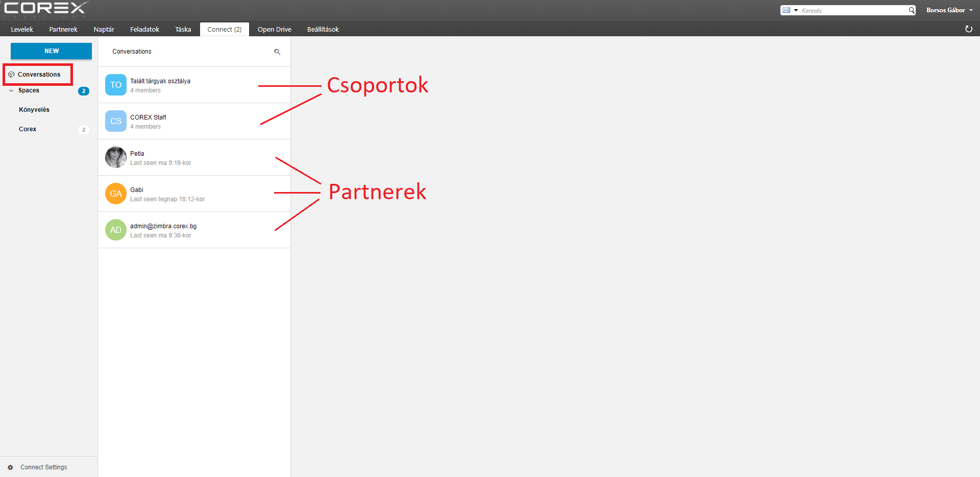Open the admin@zimbra.corex.bg conversation
The image size is (980, 477).
[194, 230]
